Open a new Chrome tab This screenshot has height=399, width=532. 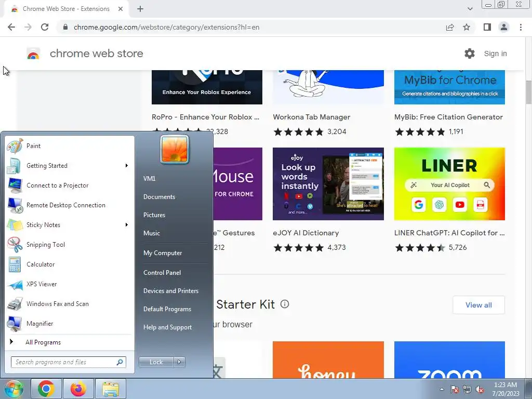[140, 9]
